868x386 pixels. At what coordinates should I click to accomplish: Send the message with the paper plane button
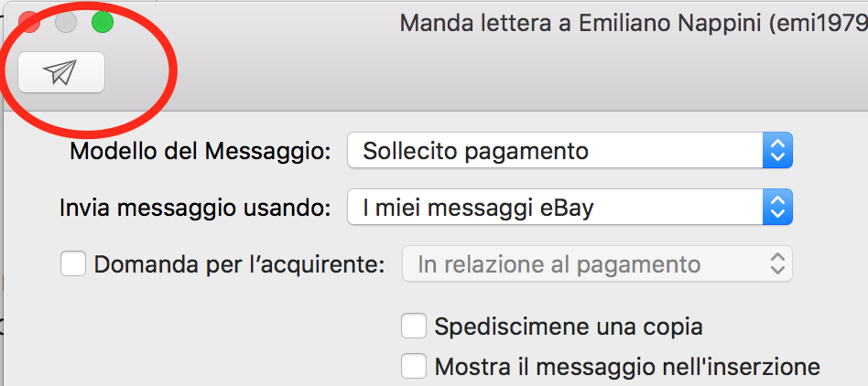(61, 72)
